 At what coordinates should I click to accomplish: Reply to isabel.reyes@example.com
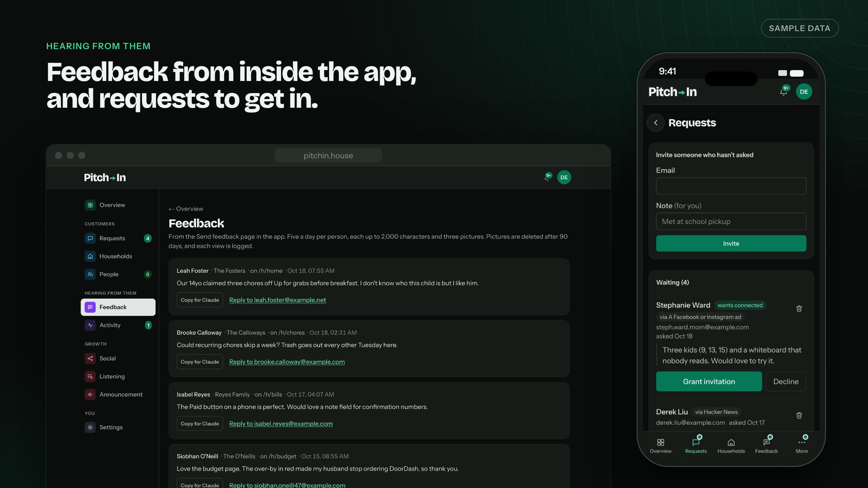[281, 424]
